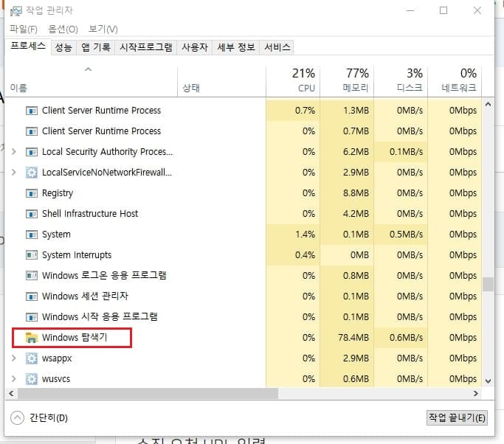Click the horizontal scrollbar thumb

(x=148, y=394)
